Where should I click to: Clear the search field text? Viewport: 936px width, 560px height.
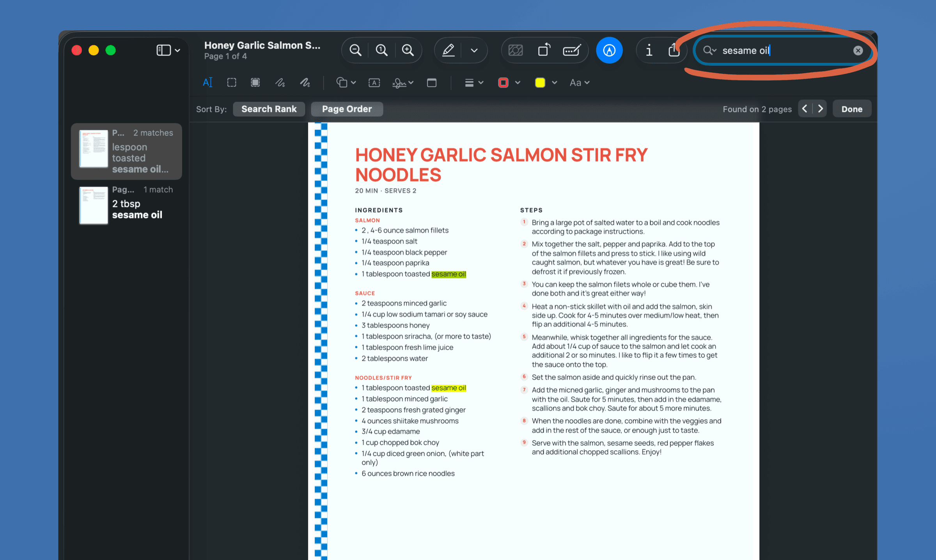point(858,51)
